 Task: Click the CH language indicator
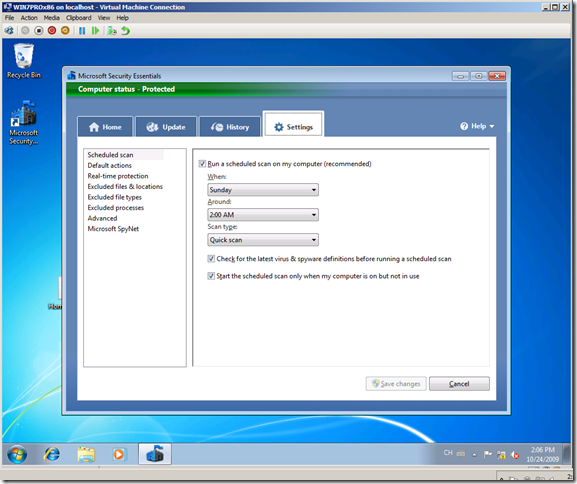click(x=448, y=453)
